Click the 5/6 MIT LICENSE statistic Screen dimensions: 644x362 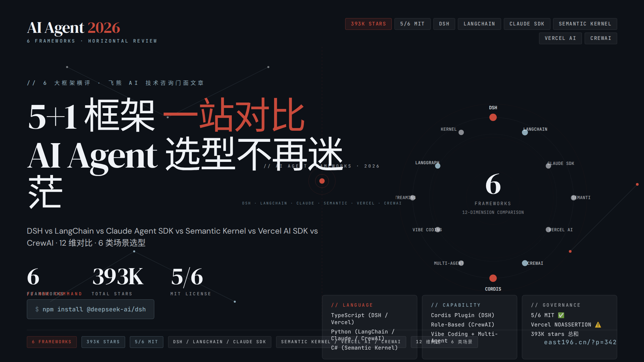click(191, 281)
